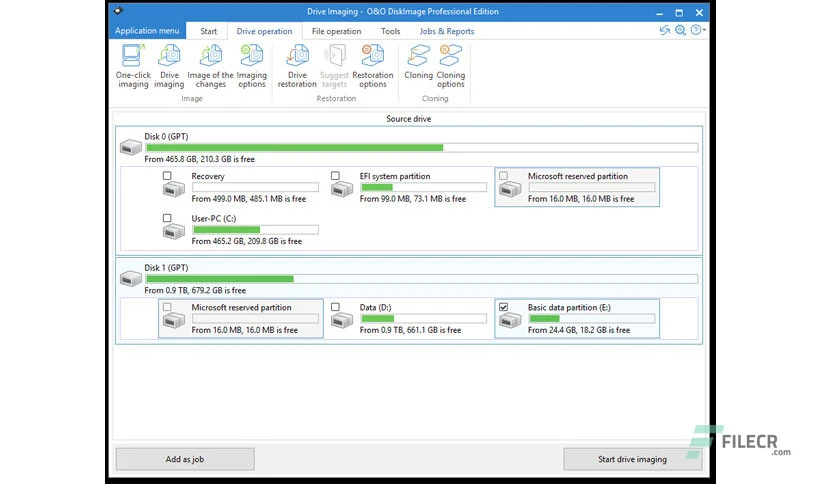Minimize the DiskImage window
836x484 pixels.
click(x=660, y=12)
